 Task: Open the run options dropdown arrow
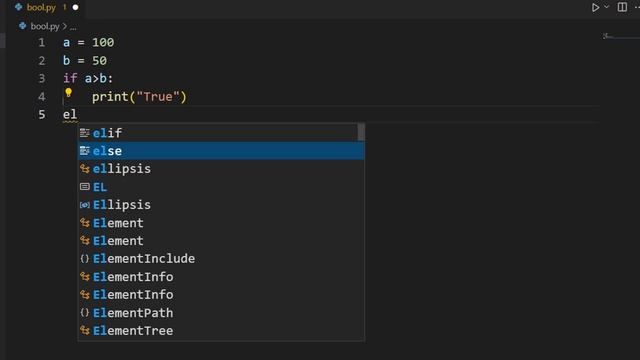(607, 7)
